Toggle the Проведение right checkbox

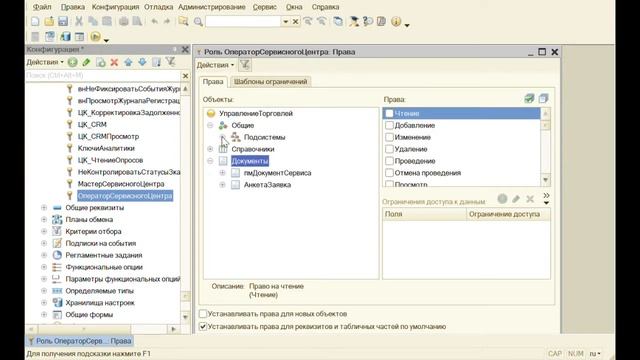click(389, 161)
